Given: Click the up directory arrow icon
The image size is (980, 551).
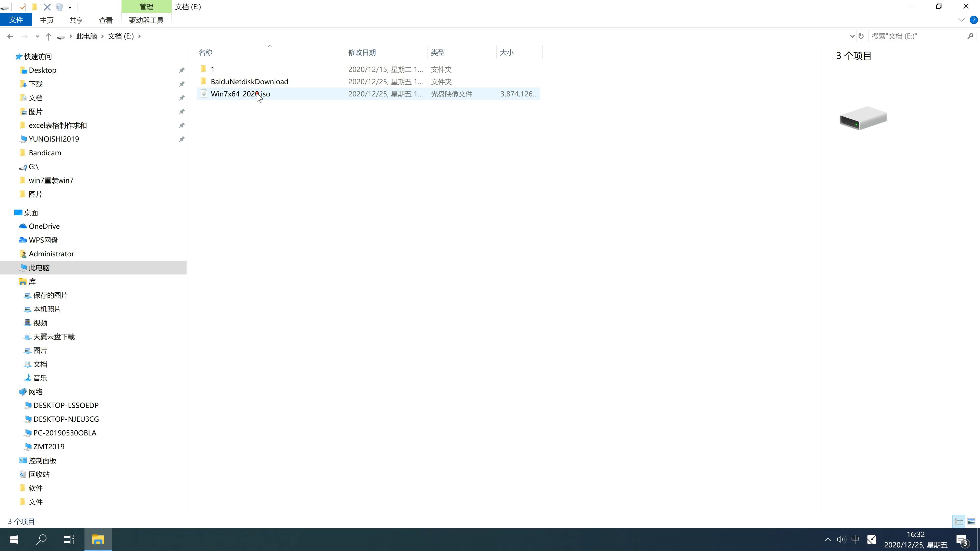Looking at the screenshot, I should tap(48, 36).
